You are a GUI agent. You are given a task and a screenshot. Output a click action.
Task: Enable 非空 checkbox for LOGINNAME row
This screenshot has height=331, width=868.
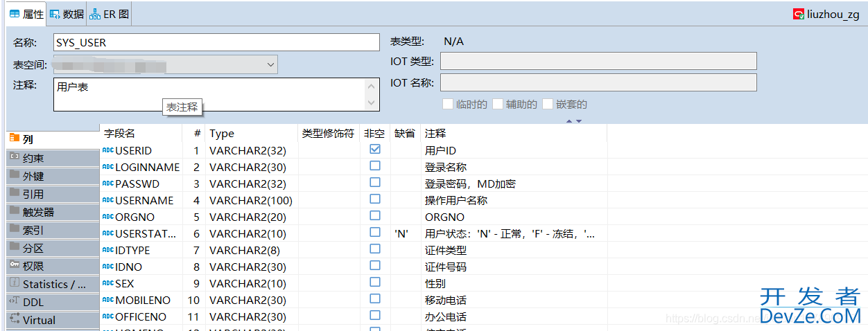(x=375, y=166)
